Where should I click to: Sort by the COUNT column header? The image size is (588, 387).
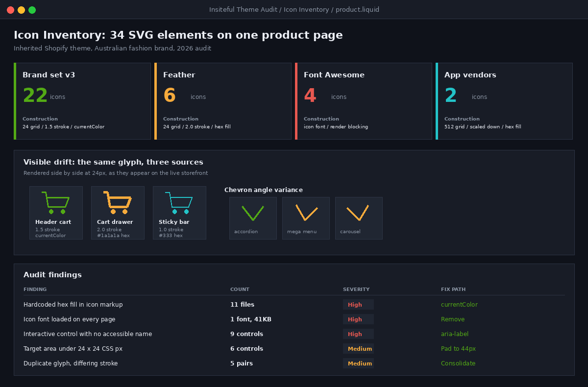pyautogui.click(x=240, y=290)
